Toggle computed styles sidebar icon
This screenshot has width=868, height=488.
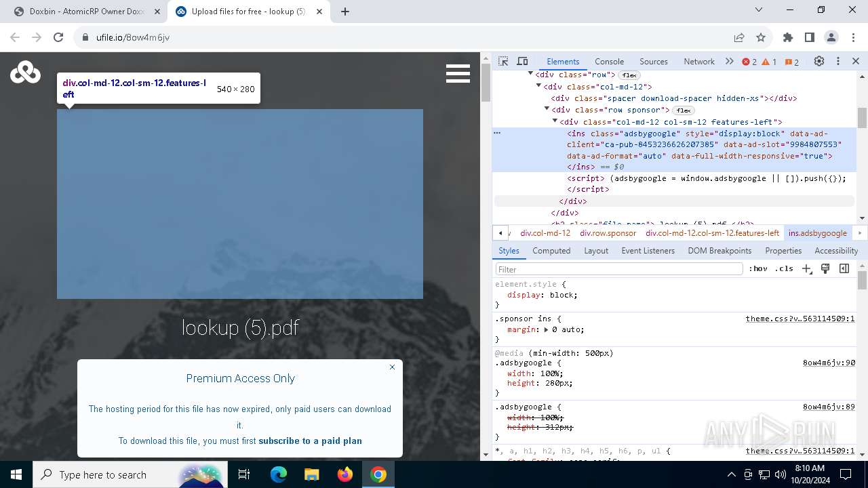[844, 269]
